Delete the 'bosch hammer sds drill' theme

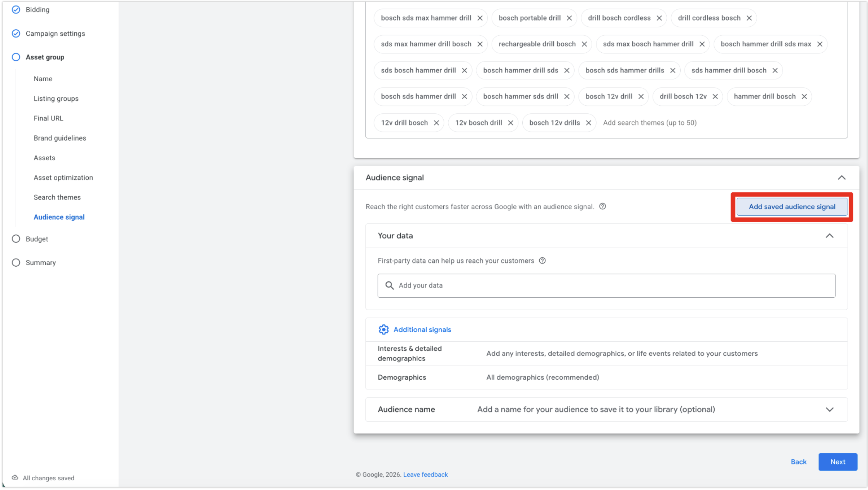click(566, 96)
